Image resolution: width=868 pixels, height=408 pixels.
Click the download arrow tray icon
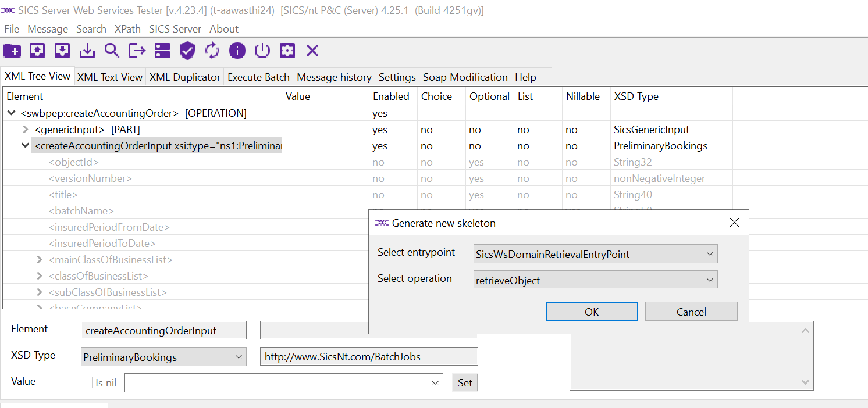87,51
